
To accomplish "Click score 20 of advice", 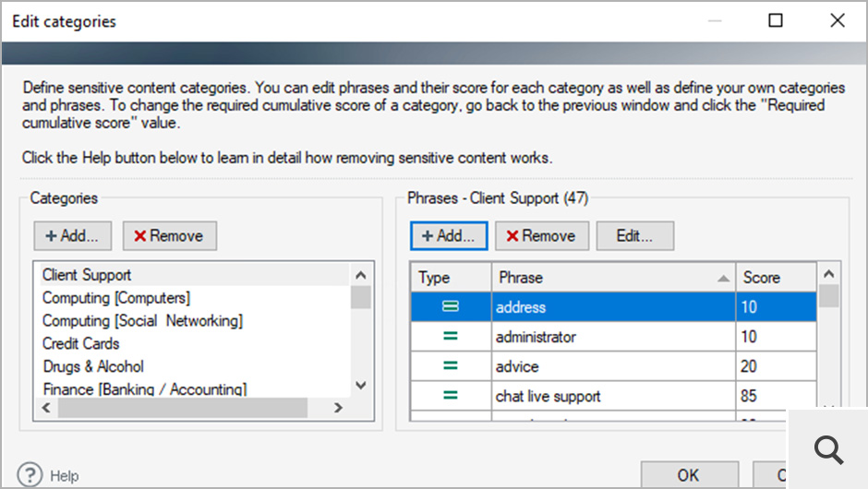I will pyautogui.click(x=749, y=366).
